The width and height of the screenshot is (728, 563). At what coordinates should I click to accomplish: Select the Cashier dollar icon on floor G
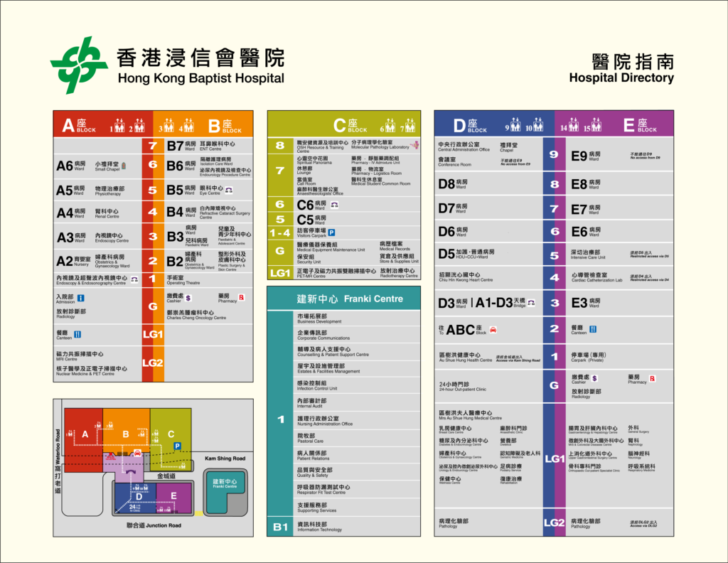pos(188,299)
